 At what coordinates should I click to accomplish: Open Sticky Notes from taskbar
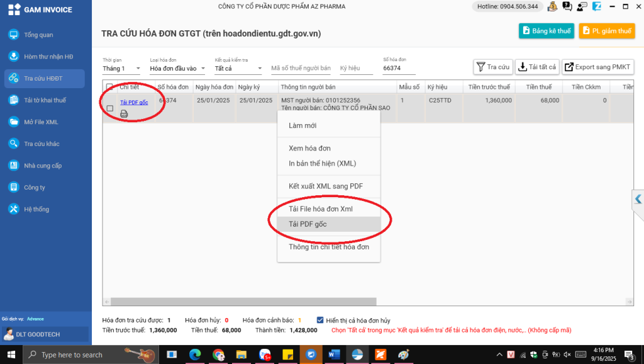click(x=288, y=355)
